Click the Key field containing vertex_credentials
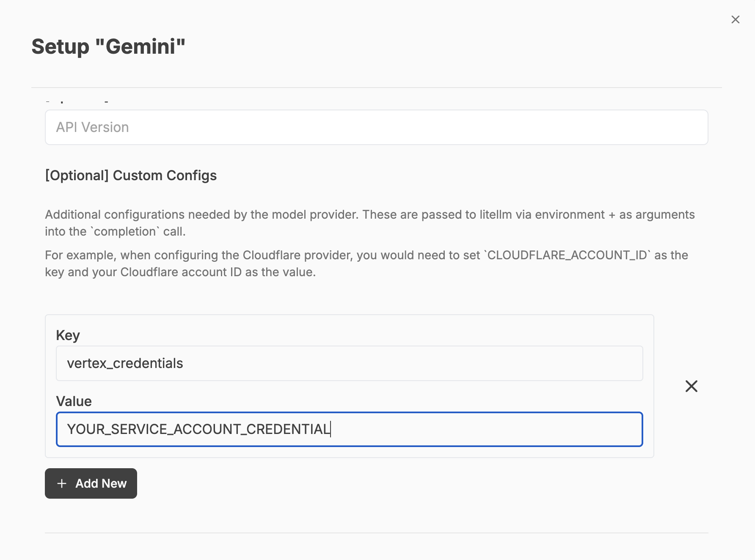 [x=349, y=363]
